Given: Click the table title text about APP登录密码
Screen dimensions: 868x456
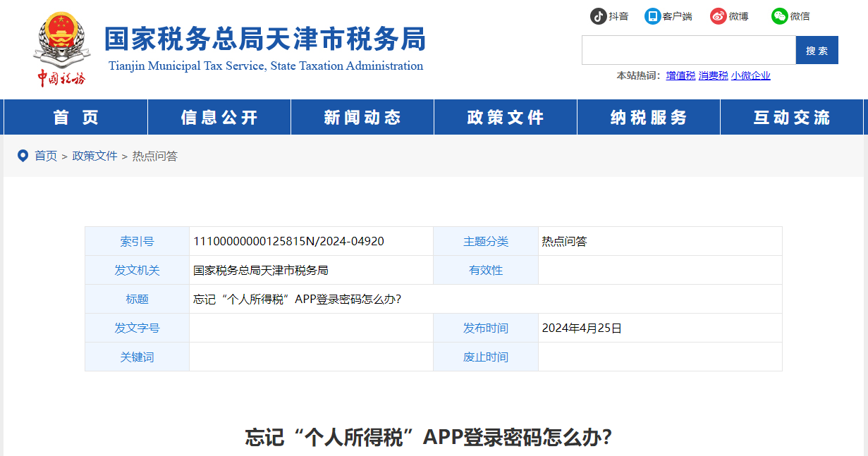Looking at the screenshot, I should pos(297,299).
